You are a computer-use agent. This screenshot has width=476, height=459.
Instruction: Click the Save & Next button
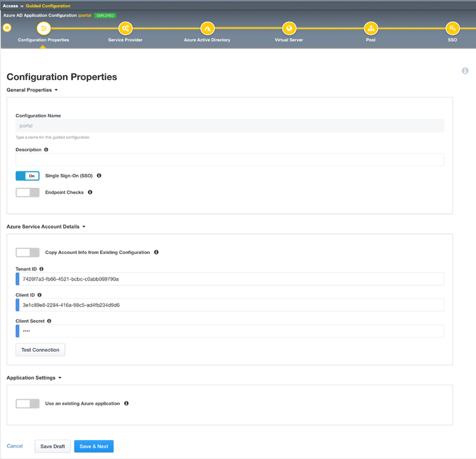tap(94, 446)
